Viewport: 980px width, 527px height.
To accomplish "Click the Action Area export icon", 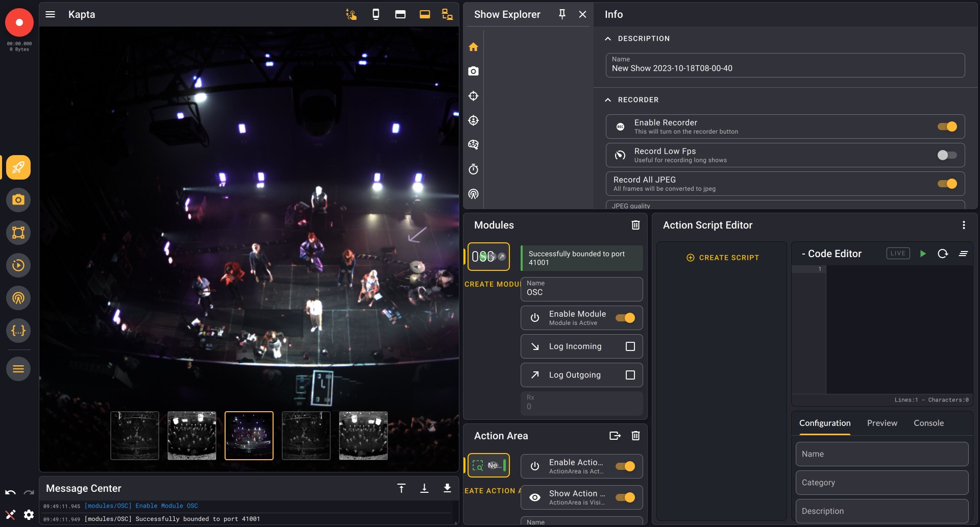I will (615, 436).
